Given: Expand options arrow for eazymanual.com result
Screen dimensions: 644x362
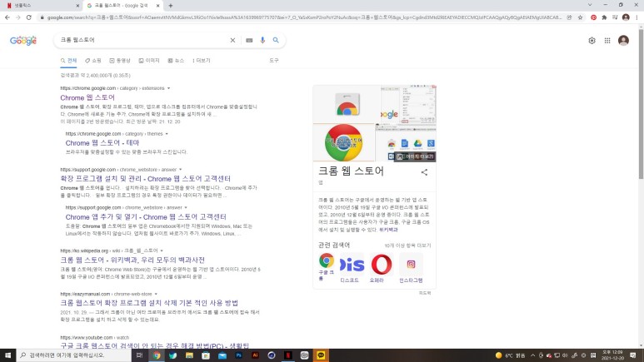Looking at the screenshot, I should pyautogui.click(x=156, y=295).
